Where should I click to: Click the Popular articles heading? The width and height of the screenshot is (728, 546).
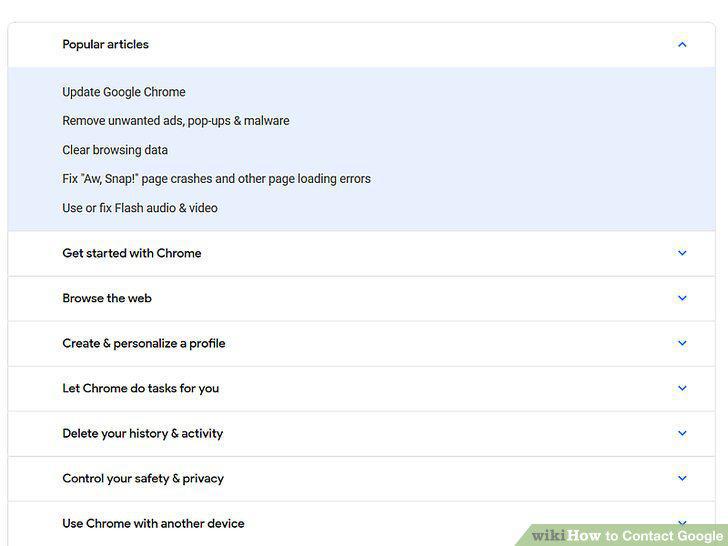coord(105,45)
